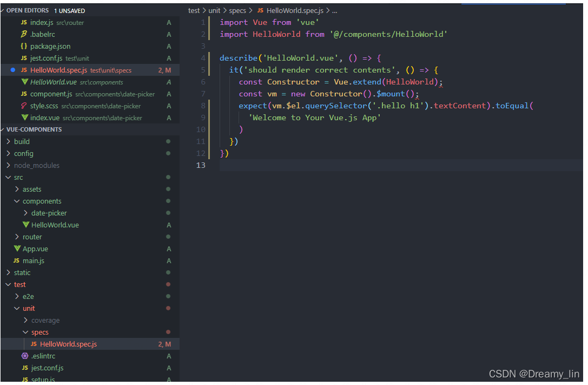
Task: Open App.vue in the explorer tree
Action: [90, 249]
